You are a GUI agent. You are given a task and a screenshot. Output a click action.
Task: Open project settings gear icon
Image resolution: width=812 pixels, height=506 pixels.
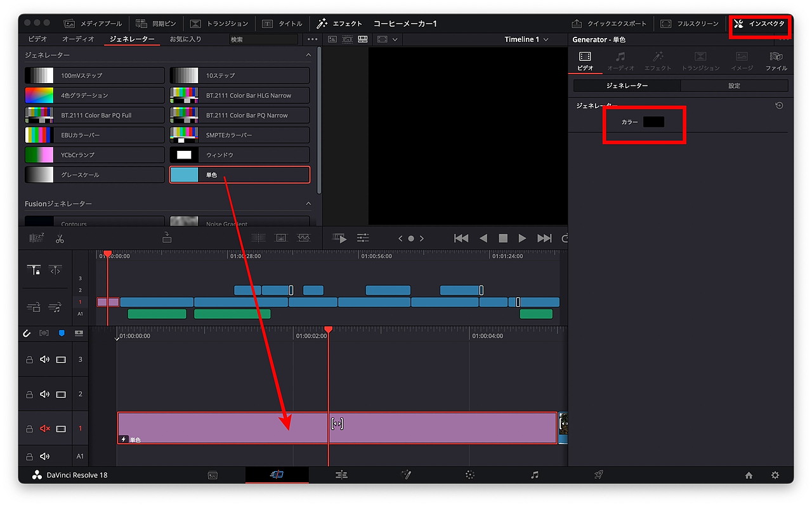tap(775, 475)
